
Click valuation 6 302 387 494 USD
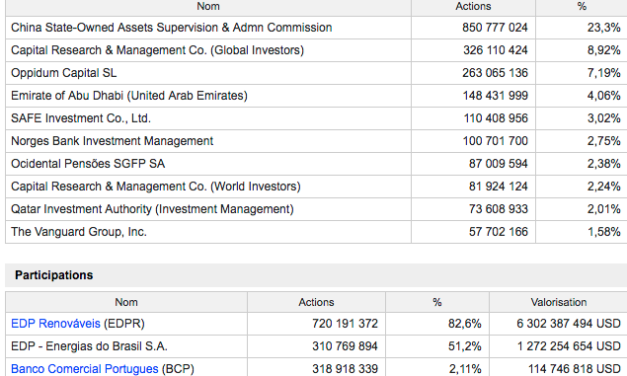pyautogui.click(x=569, y=323)
